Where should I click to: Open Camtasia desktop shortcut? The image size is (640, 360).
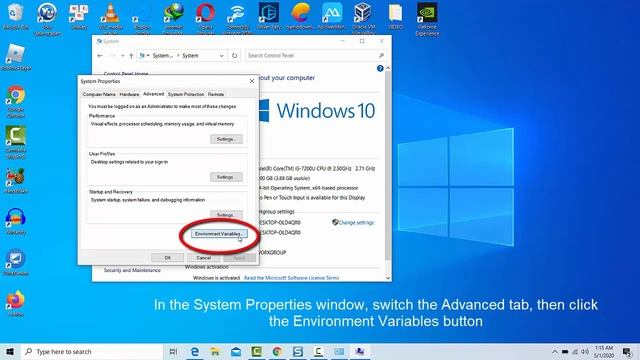[x=16, y=142]
